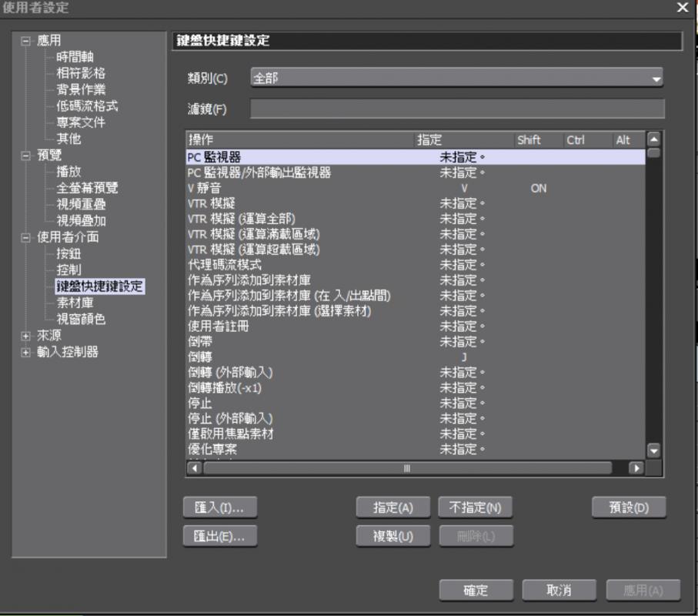Select 素材庫 in the settings tree

point(75,303)
